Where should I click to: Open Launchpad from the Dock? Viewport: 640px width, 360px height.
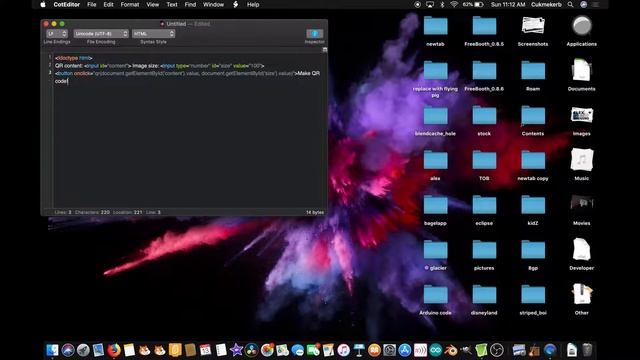coord(83,350)
